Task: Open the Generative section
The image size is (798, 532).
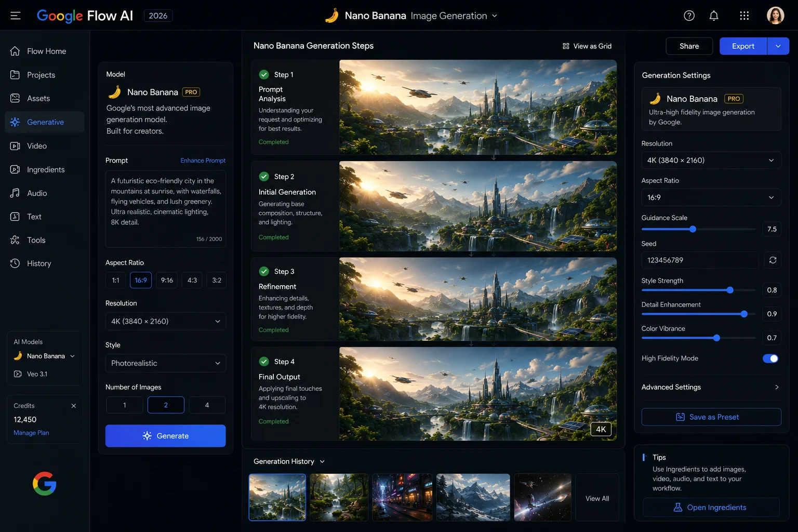Action: [45, 122]
